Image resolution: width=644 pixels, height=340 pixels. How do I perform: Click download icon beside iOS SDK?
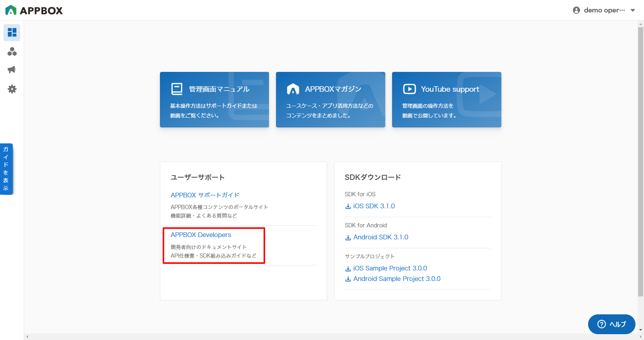348,206
